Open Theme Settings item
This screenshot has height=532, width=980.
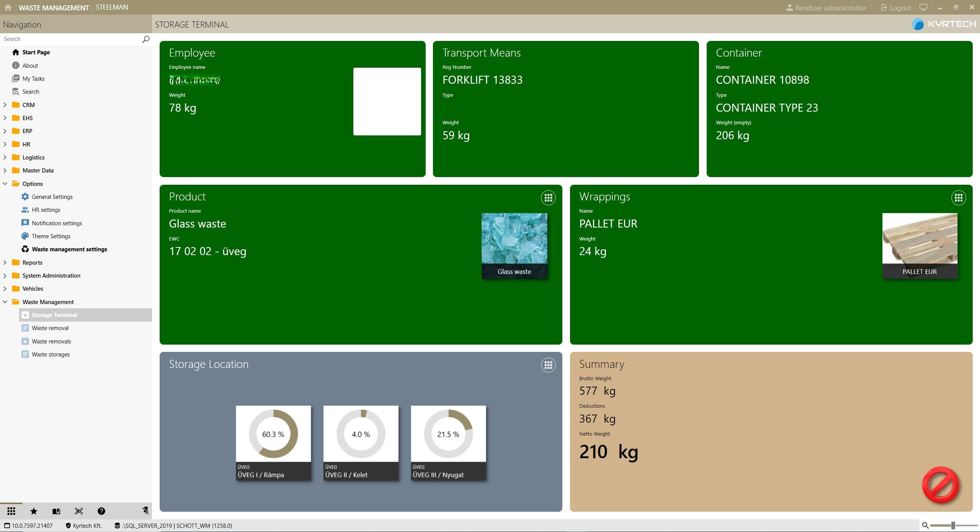(51, 236)
